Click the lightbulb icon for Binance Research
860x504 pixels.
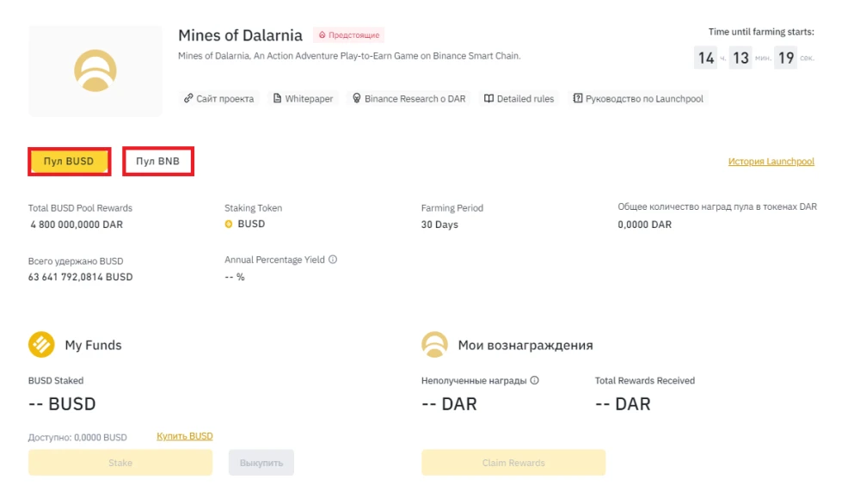point(357,98)
